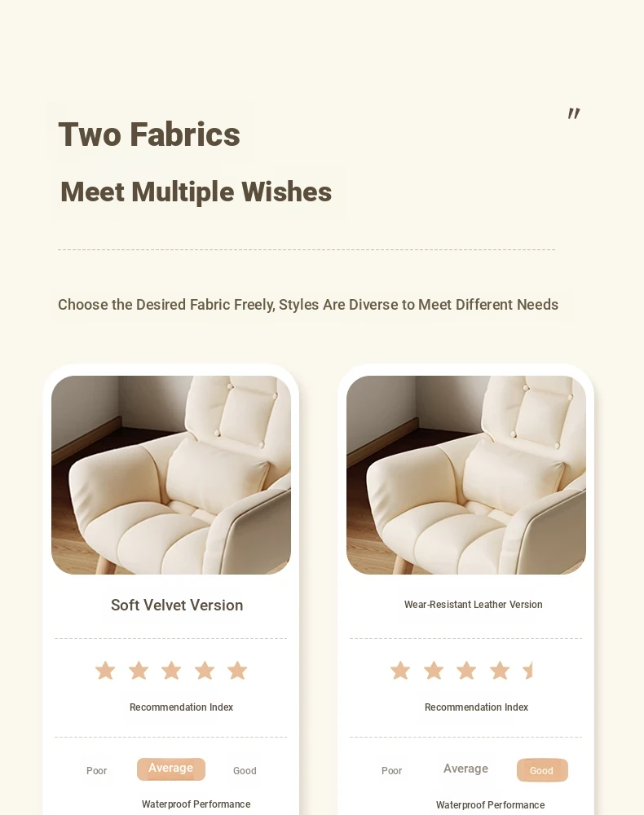Select Poor waterproof rating in the Velvet card

coord(97,770)
